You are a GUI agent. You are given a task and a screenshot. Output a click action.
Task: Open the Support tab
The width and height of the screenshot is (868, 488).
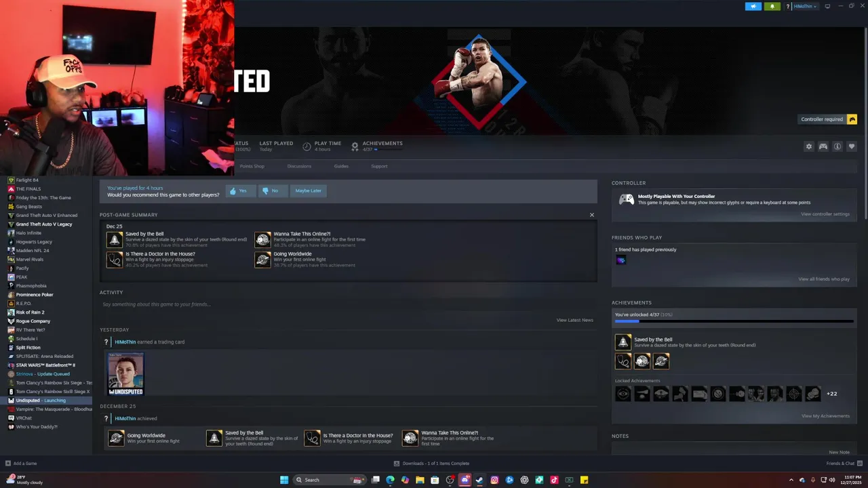379,166
